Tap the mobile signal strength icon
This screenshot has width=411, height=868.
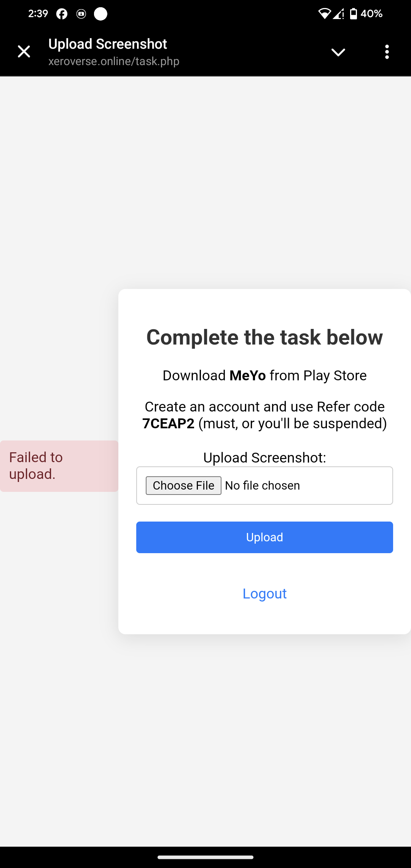(338, 14)
